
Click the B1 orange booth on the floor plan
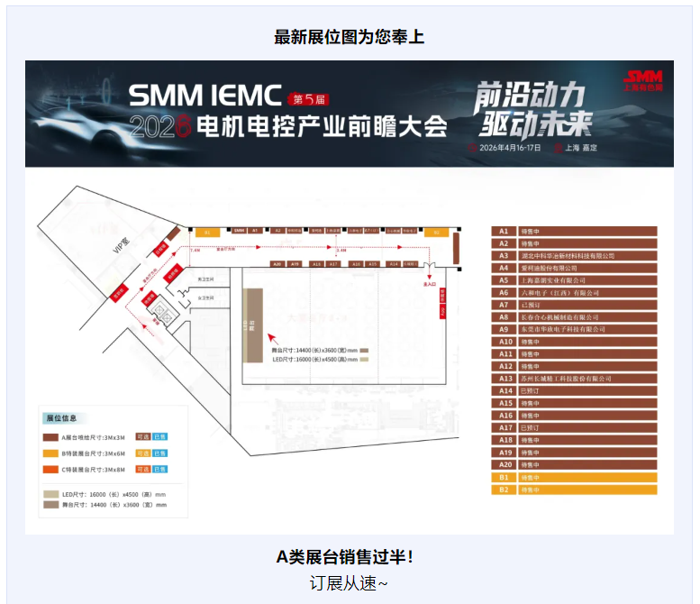207,233
